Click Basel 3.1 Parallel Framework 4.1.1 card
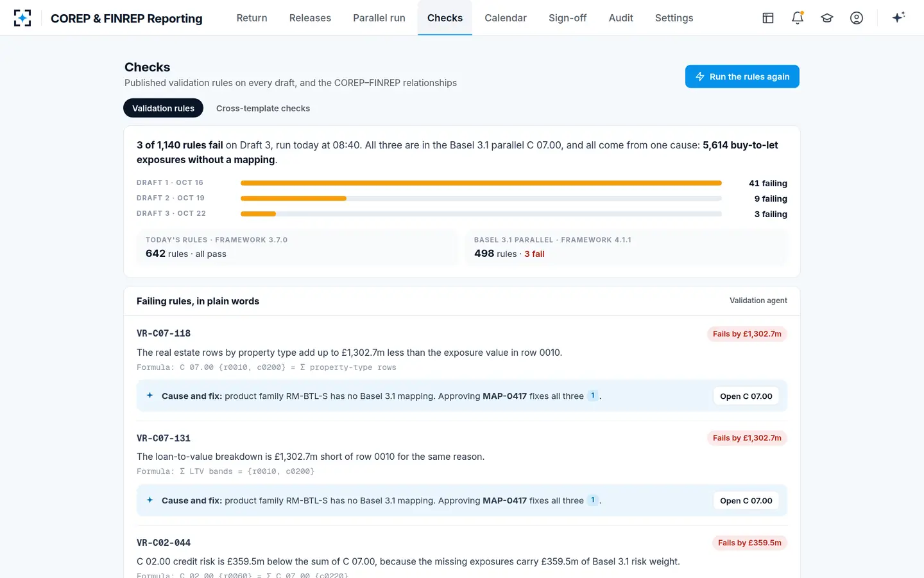 pyautogui.click(x=626, y=247)
